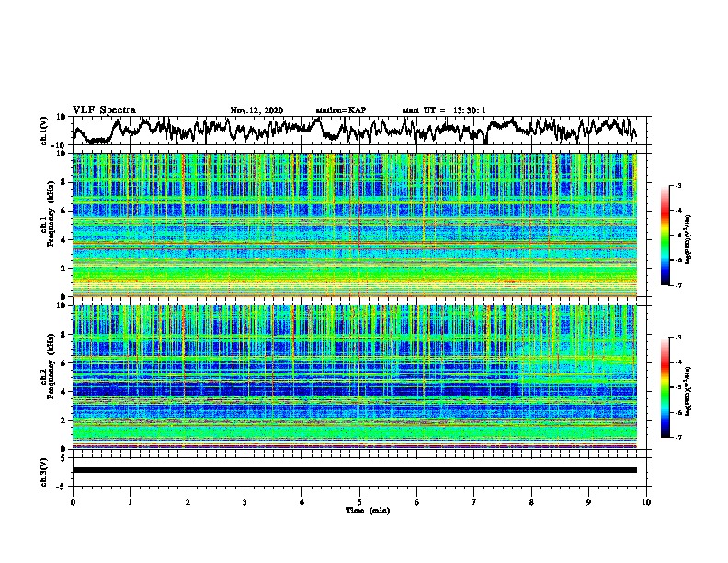Click time axis tick label 7

click(x=474, y=502)
